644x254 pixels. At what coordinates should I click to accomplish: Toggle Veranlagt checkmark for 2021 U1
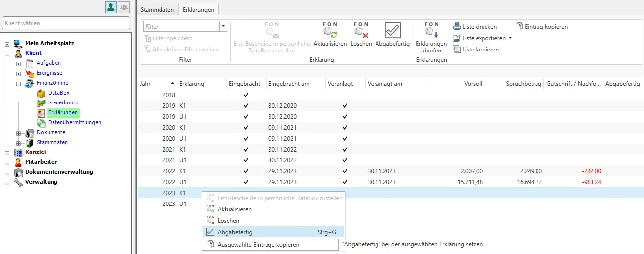coord(345,160)
